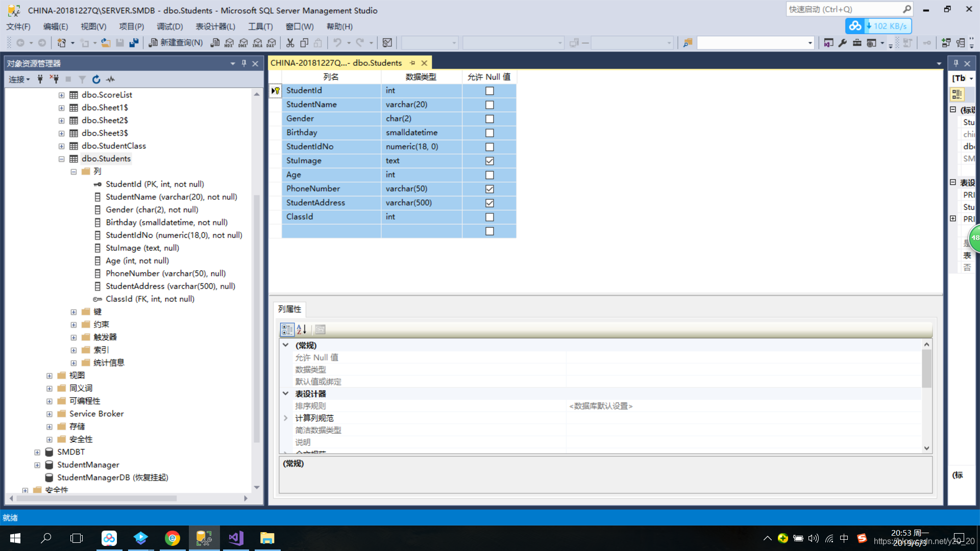Screen dimensions: 980x551
Task: Toggle Allow Null for Age
Action: pyautogui.click(x=489, y=175)
